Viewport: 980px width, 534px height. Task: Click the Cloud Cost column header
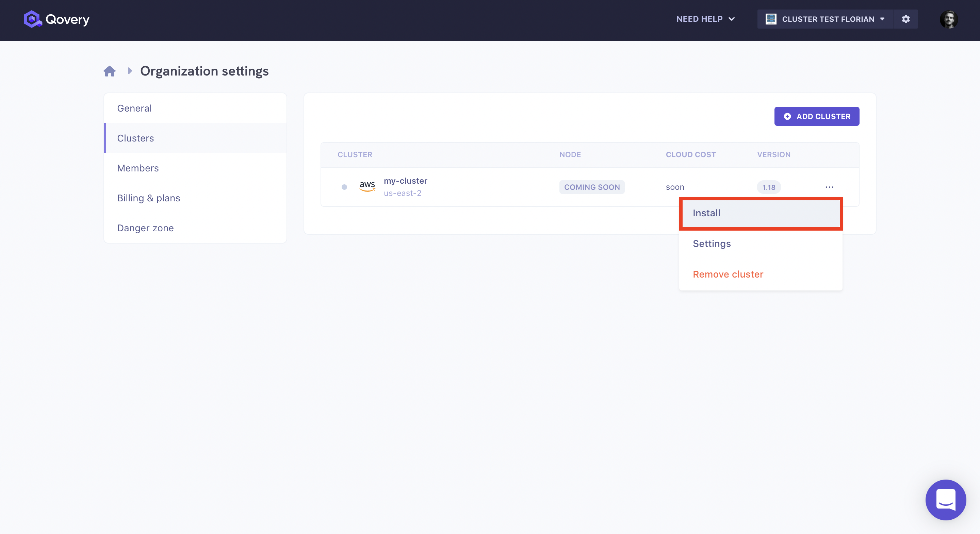coord(691,154)
